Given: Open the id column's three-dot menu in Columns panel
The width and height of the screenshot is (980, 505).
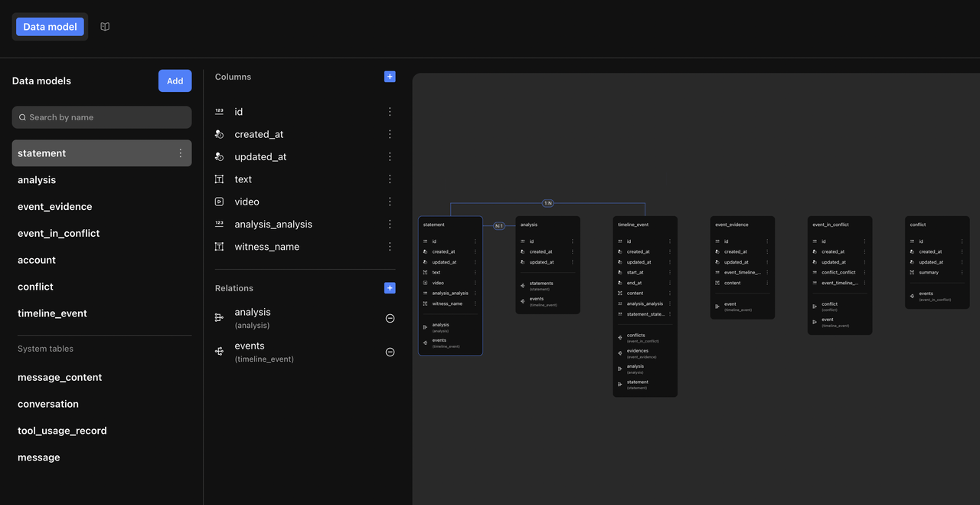Looking at the screenshot, I should [x=390, y=112].
